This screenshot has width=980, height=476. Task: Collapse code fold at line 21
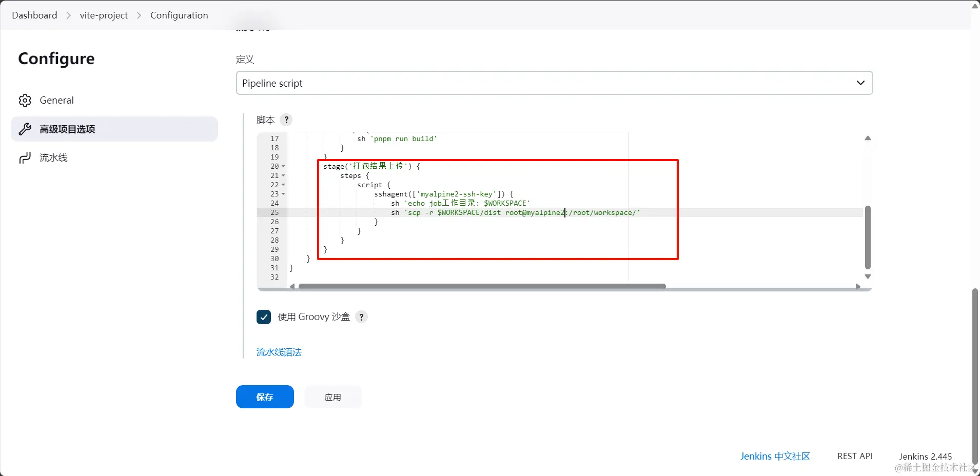283,175
